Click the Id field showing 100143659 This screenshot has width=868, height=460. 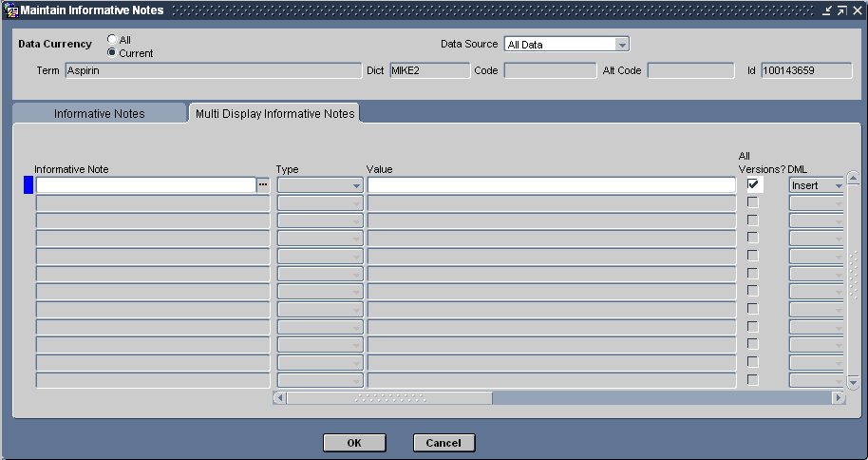click(806, 70)
